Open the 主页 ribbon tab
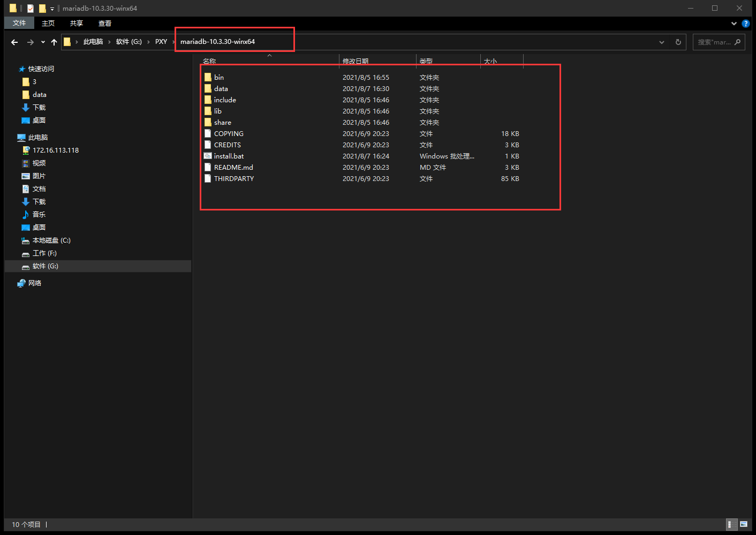The width and height of the screenshot is (756, 535). point(48,23)
